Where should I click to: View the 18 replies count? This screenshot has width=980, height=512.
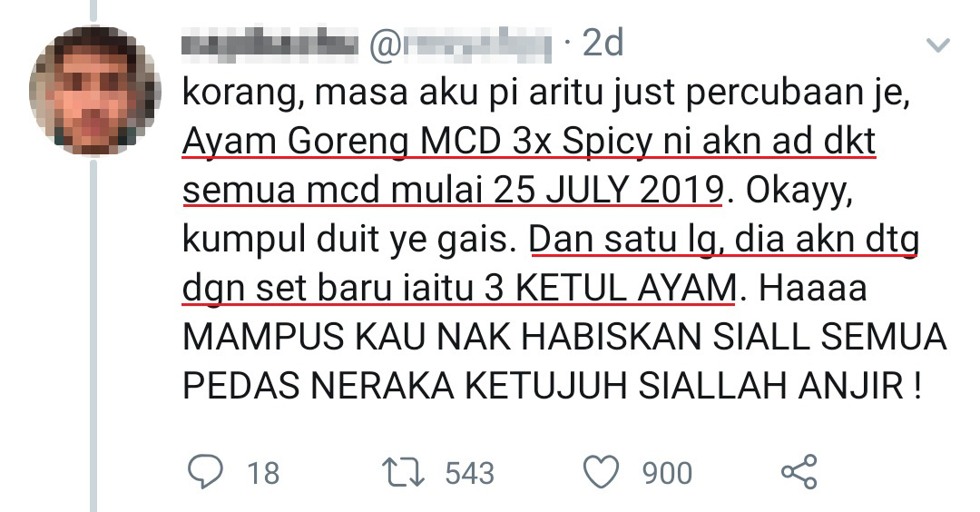point(263,473)
